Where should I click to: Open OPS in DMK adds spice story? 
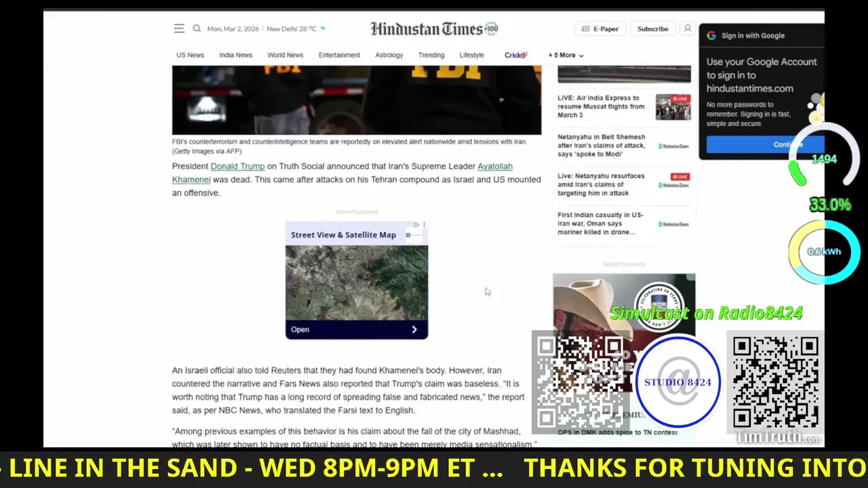(x=618, y=432)
